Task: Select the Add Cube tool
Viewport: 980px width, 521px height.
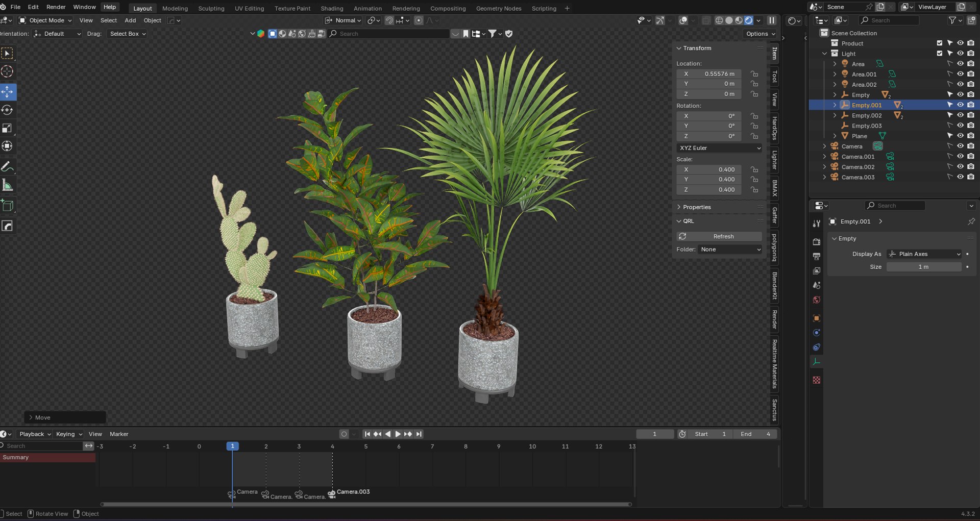Action: (7, 206)
